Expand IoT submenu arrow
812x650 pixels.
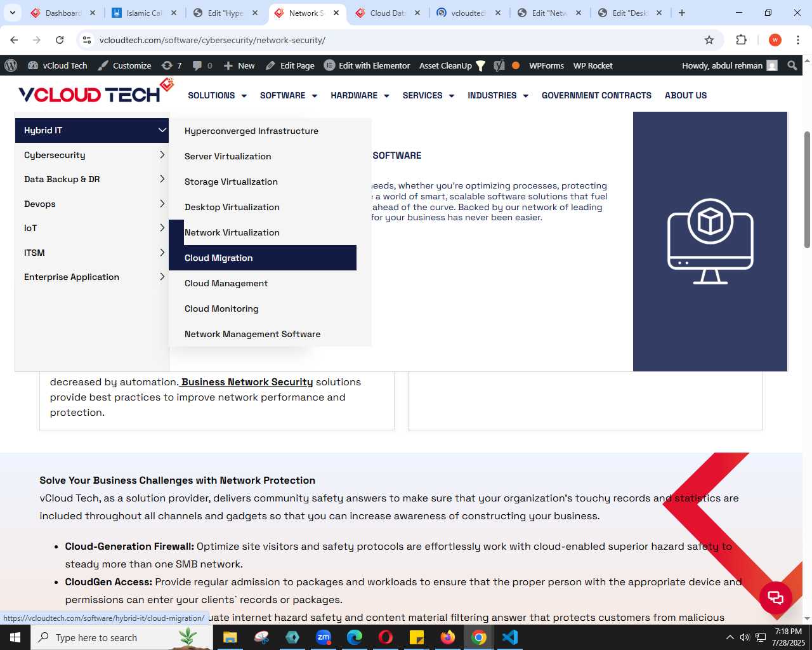[x=162, y=228]
